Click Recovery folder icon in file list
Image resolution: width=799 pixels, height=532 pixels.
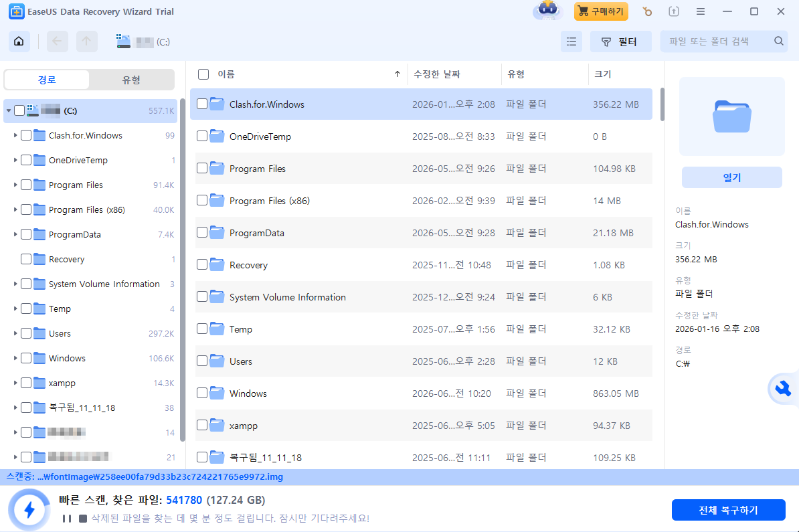(x=217, y=264)
